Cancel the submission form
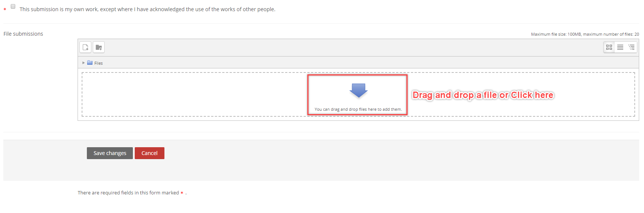644x213 pixels. point(150,153)
